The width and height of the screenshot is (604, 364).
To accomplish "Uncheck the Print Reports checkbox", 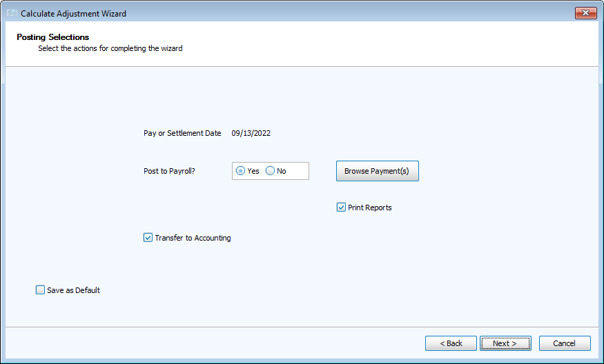I will pos(341,208).
